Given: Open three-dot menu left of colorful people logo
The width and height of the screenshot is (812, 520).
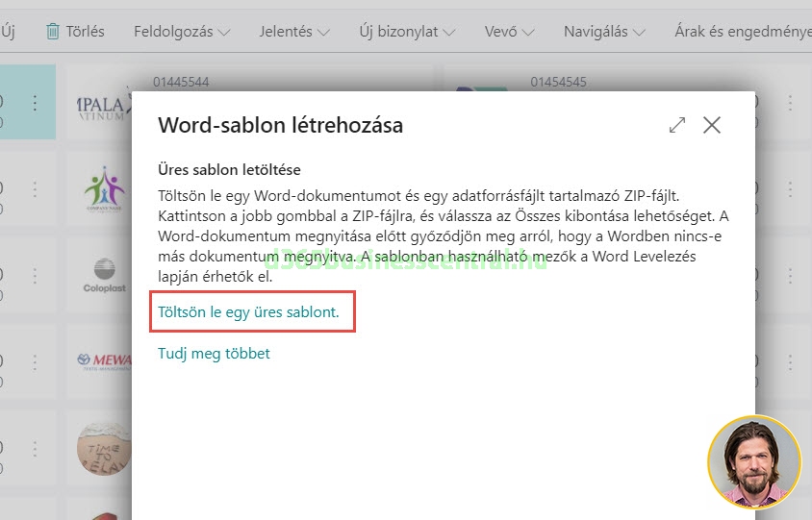Looking at the screenshot, I should (x=36, y=189).
